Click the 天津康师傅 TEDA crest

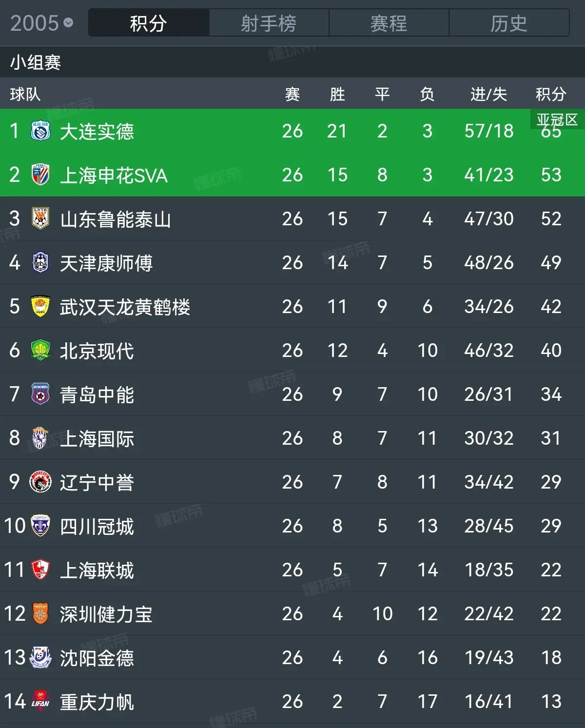tap(40, 263)
